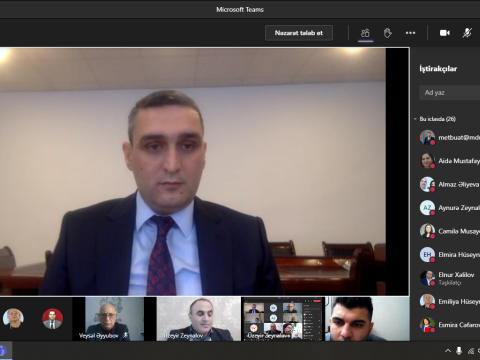
Task: Open Microsoft Teams taskbar icon
Action: (4, 351)
